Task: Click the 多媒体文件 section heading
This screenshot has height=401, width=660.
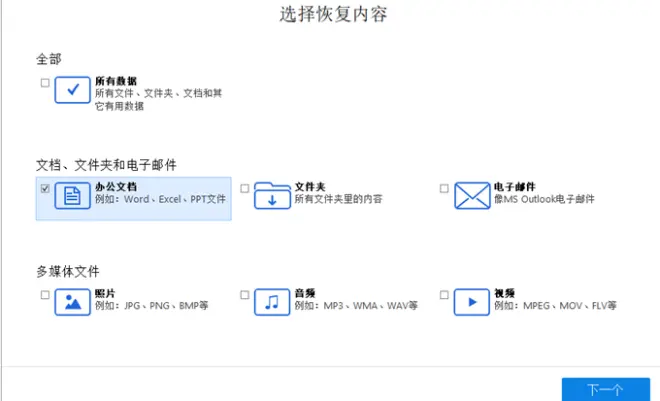Action: point(68,271)
